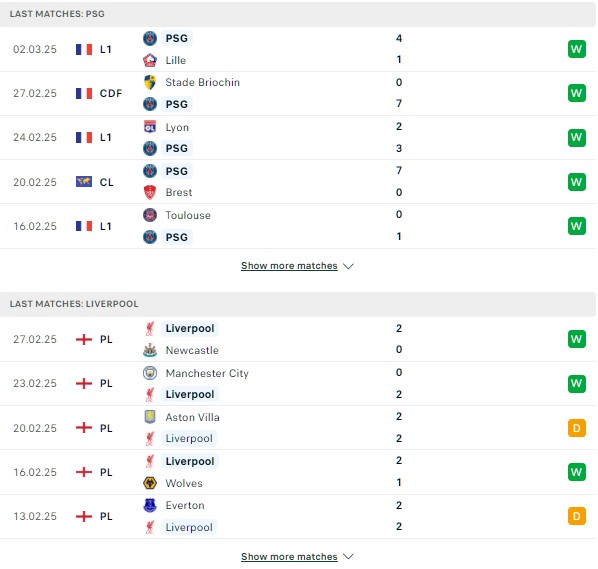Image resolution: width=598 pixels, height=569 pixels.
Task: Click the Lille club crest icon
Action: [150, 60]
